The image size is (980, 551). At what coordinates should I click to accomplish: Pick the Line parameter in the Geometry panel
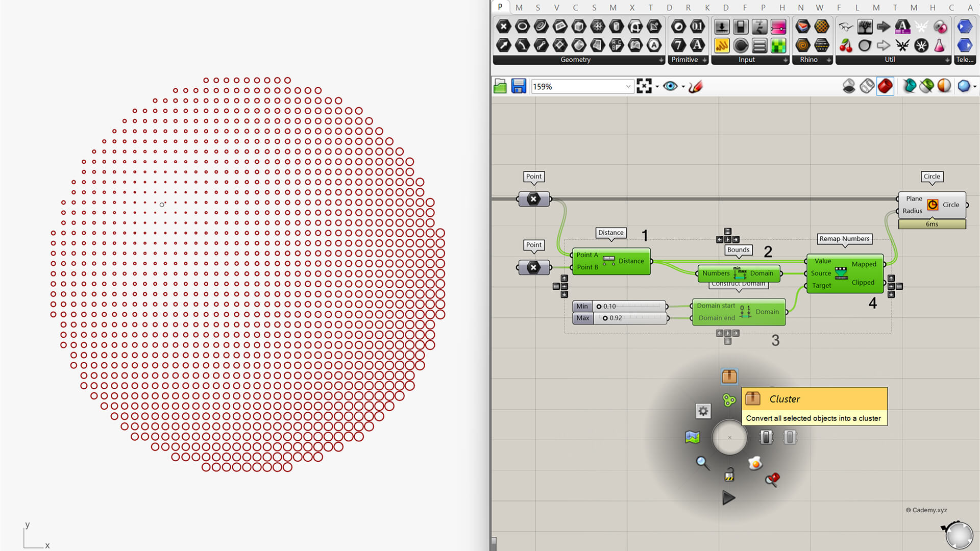click(x=541, y=45)
